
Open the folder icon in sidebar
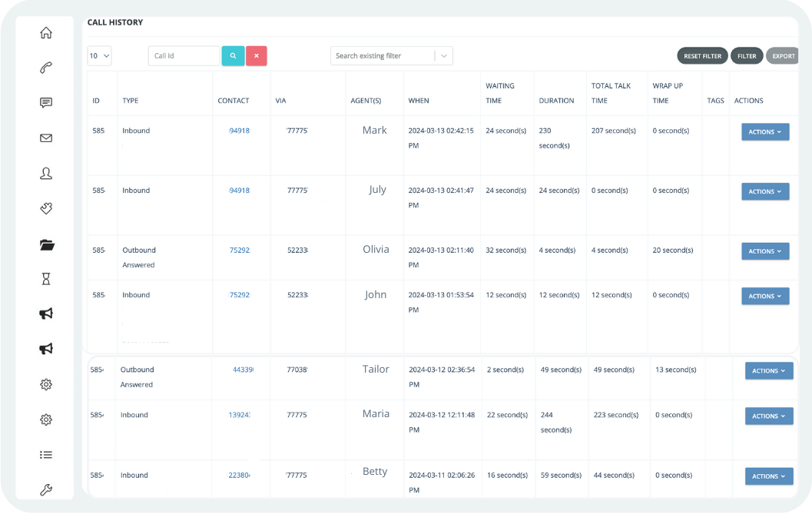coord(45,244)
